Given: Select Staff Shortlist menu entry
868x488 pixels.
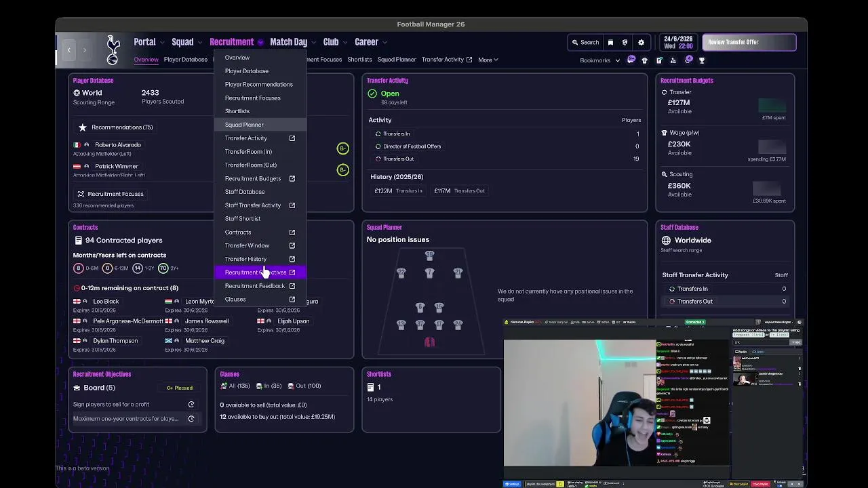Looking at the screenshot, I should (x=260, y=219).
